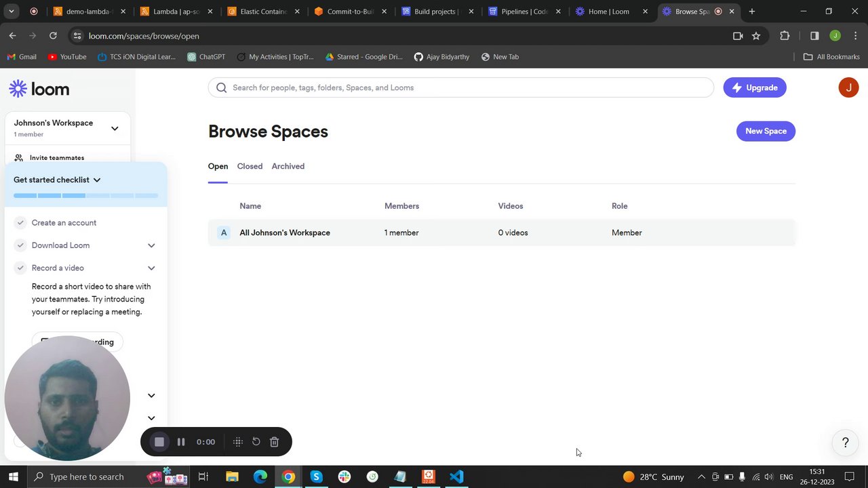Open the Chrome profile icon
Viewport: 868px width, 488px height.
tap(835, 36)
